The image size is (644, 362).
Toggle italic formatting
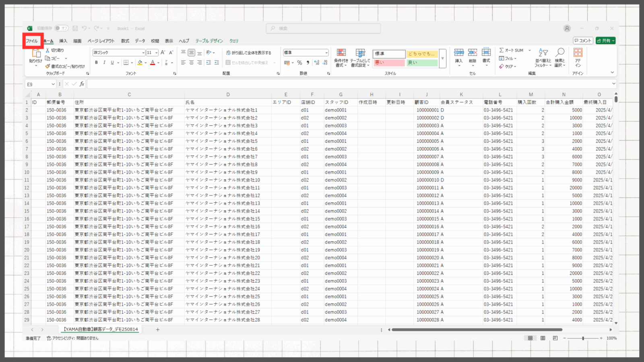point(104,63)
